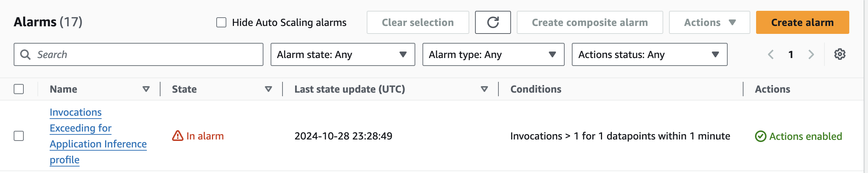Open the table settings gear icon
Screen dimensions: 868x173
tap(840, 54)
